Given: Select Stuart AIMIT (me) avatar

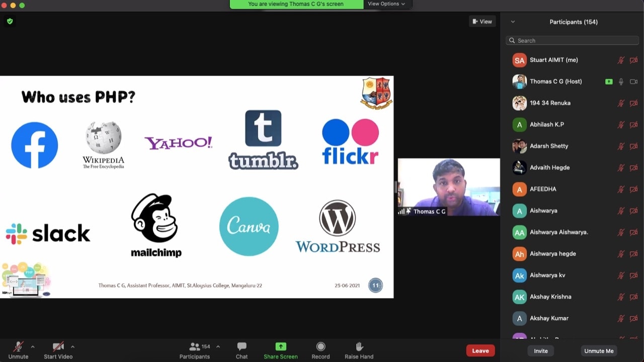Looking at the screenshot, I should pos(519,60).
